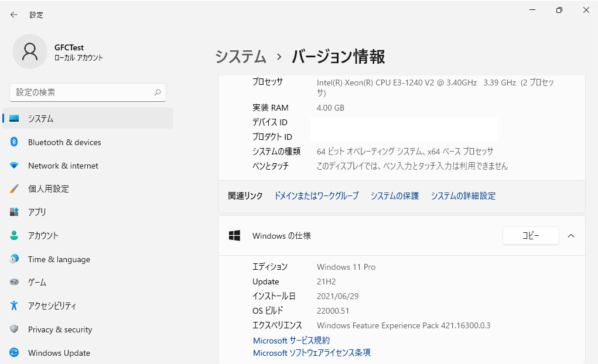Click the 2021/06/29 install date
The width and height of the screenshot is (598, 364).
coord(337,296)
